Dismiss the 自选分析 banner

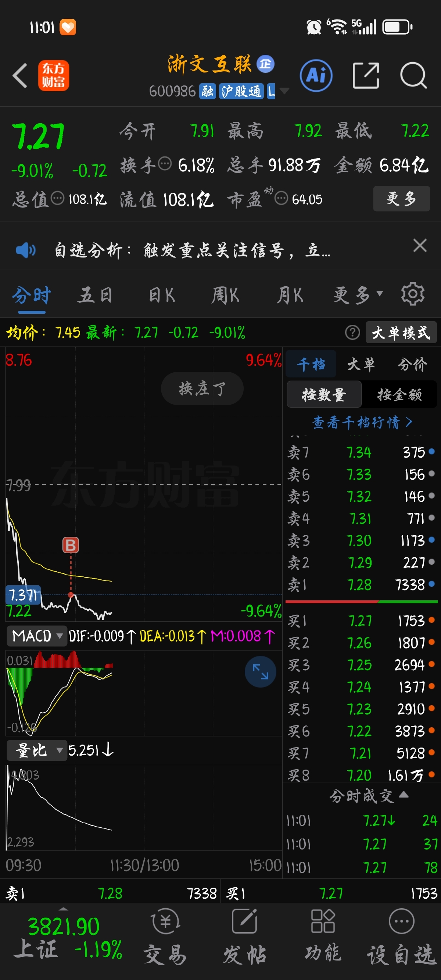420,245
